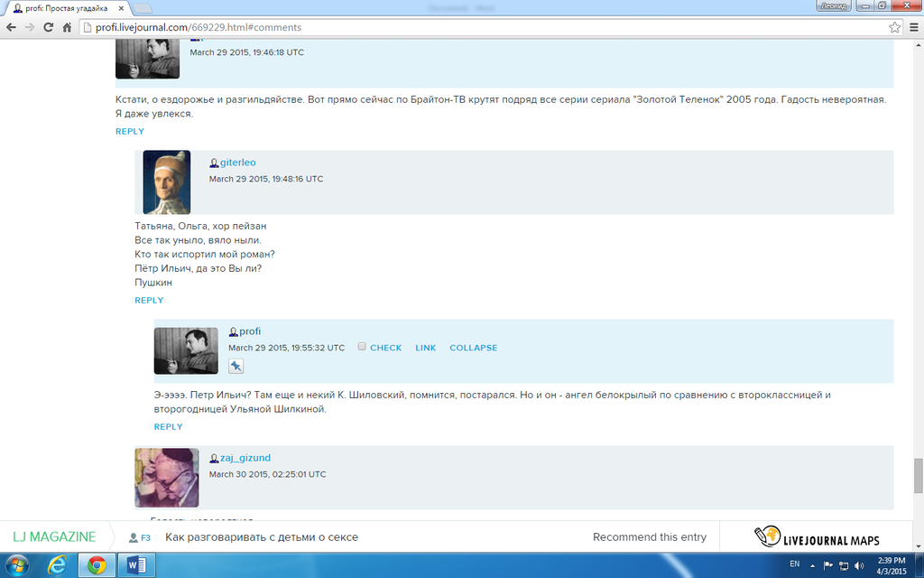Image resolution: width=924 pixels, height=578 pixels.
Task: Click the user icon next to profi name
Action: [x=234, y=332]
